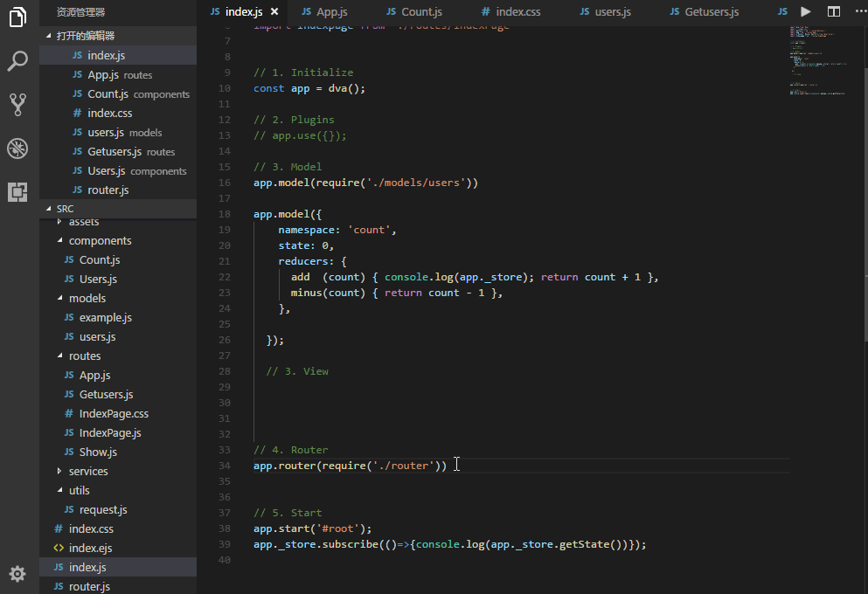This screenshot has height=594, width=868.
Task: Open the Source Control view
Action: pos(17,104)
